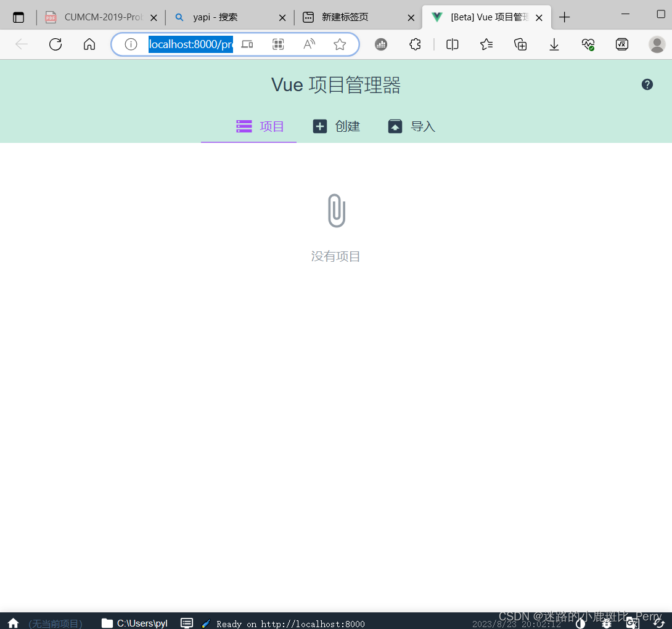Open the help question mark icon
Viewport: 672px width, 629px height.
(x=647, y=84)
